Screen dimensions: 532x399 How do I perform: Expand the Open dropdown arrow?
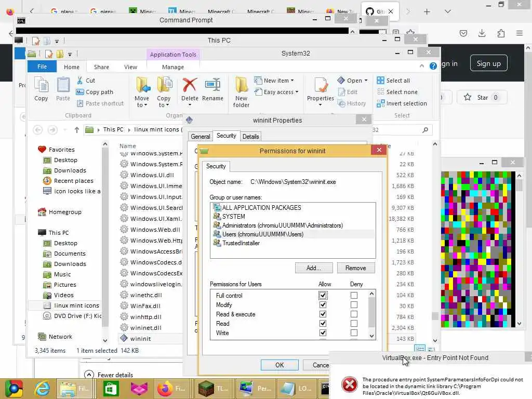click(x=366, y=81)
